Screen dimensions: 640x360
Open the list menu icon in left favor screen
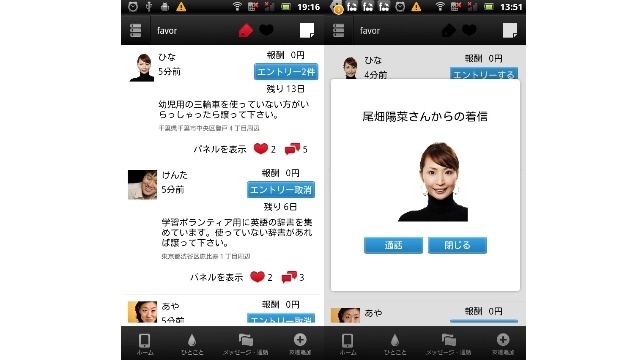(x=136, y=31)
